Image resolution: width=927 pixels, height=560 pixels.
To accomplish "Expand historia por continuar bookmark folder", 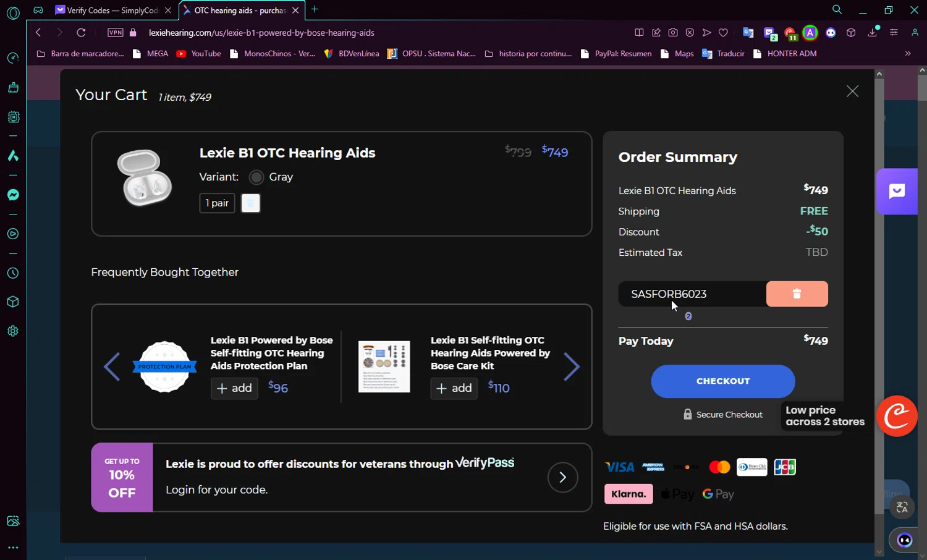I will (528, 54).
